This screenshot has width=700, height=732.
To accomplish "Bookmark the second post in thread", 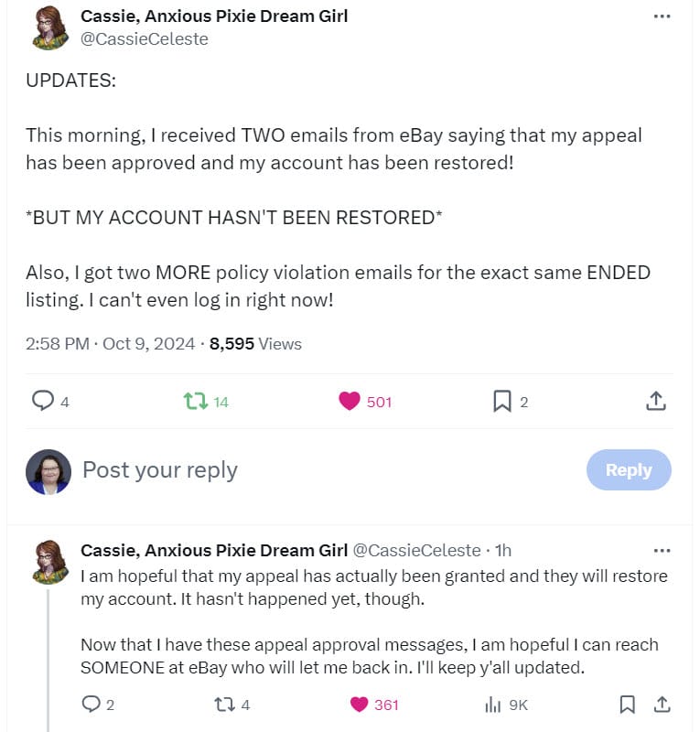I will [x=628, y=705].
